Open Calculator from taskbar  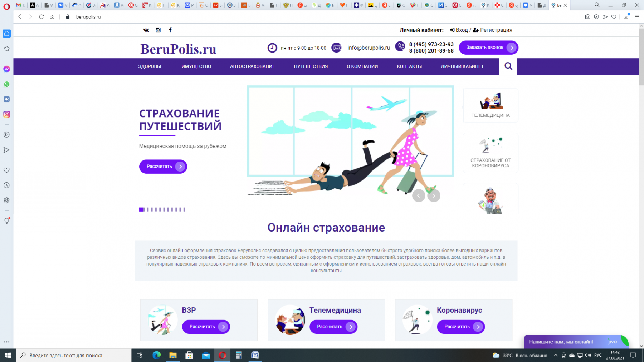pos(239,355)
